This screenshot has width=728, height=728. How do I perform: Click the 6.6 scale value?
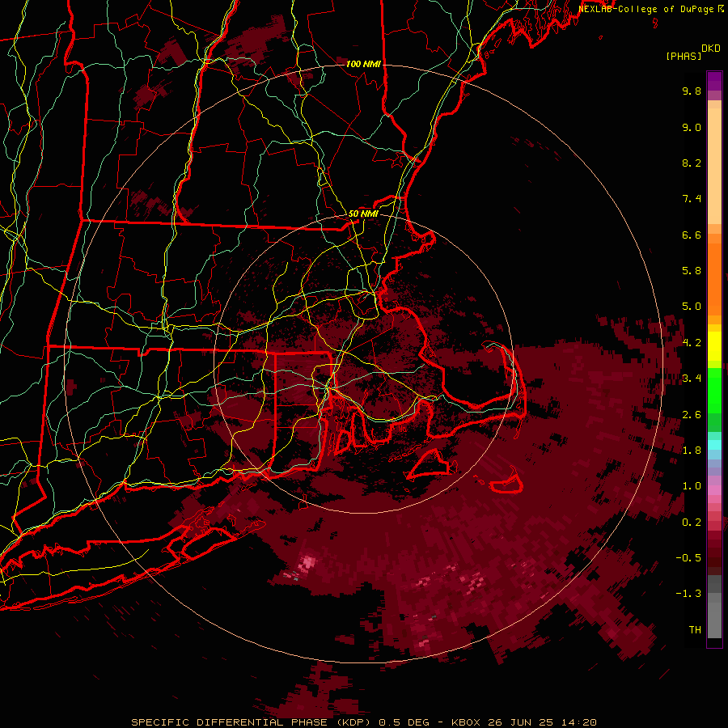click(x=692, y=235)
